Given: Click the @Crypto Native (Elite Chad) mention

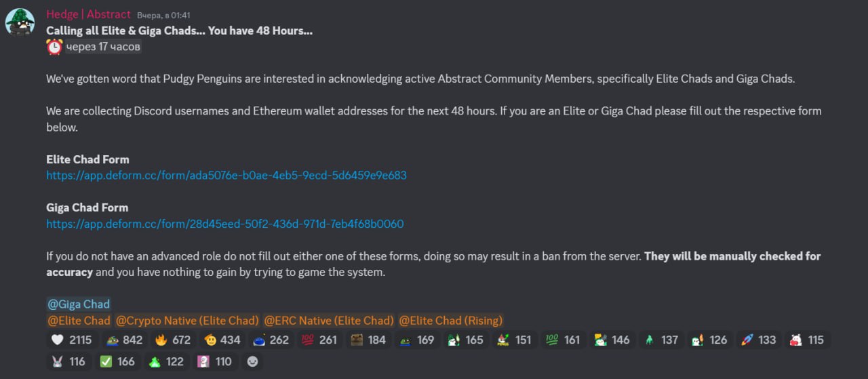Looking at the screenshot, I should click(187, 320).
